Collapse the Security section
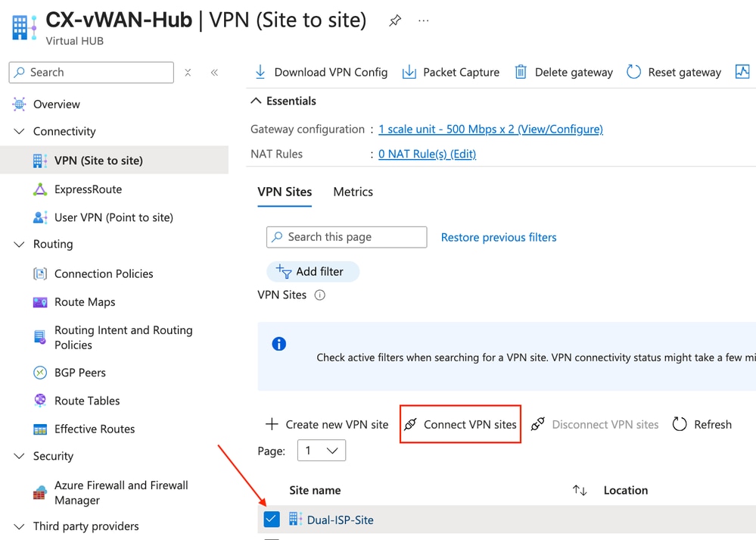The width and height of the screenshot is (756, 540). 19,456
